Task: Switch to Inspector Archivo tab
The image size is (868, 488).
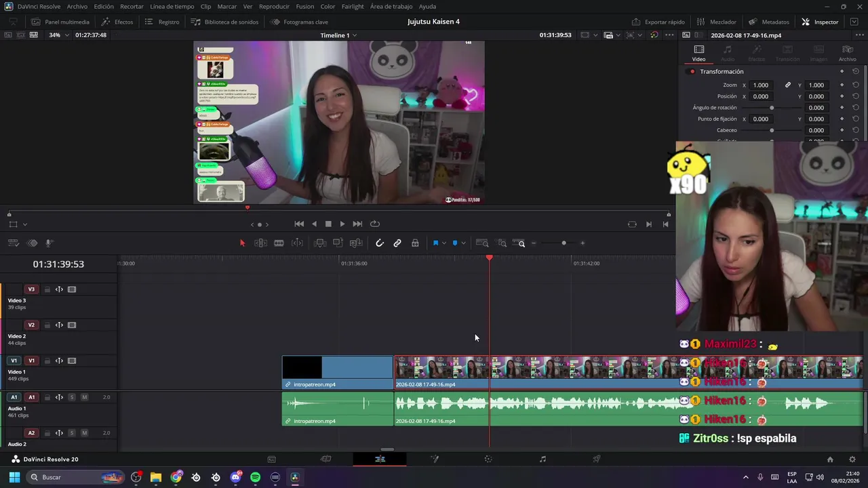Action: [847, 54]
